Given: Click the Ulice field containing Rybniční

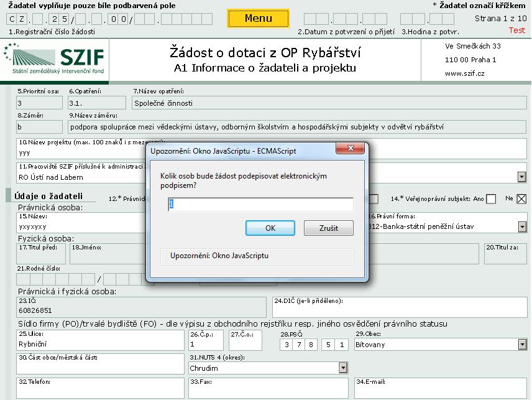Looking at the screenshot, I should click(100, 340).
